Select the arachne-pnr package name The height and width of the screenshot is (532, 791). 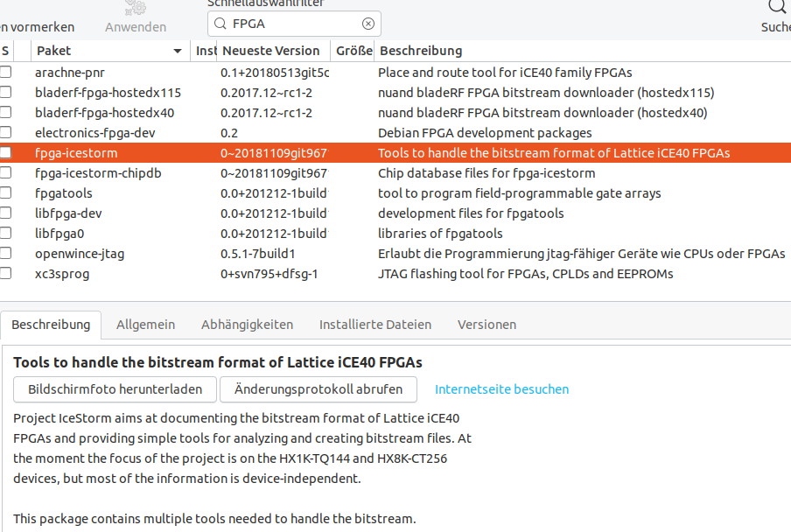click(70, 73)
